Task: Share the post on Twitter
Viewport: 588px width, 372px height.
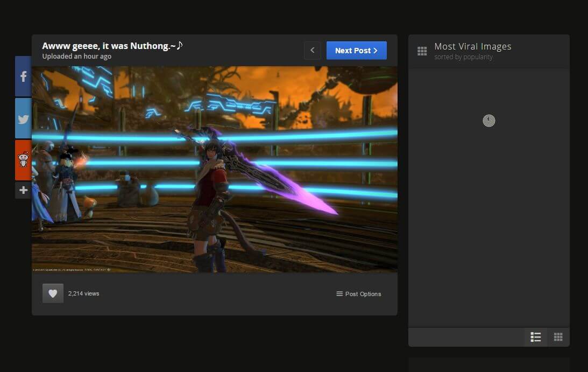Action: pyautogui.click(x=23, y=118)
